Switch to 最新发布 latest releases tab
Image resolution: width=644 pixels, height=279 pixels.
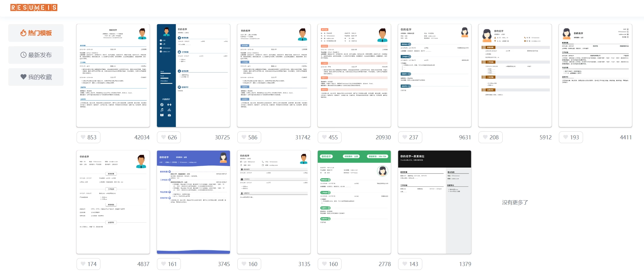(36, 55)
